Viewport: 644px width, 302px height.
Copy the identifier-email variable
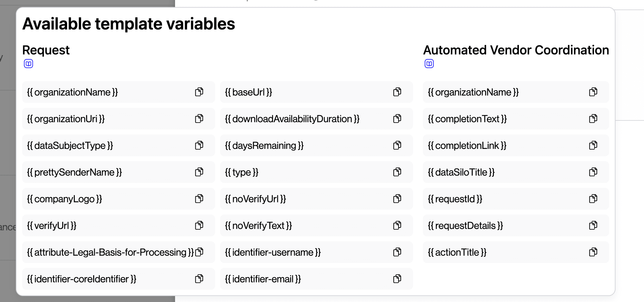397,279
